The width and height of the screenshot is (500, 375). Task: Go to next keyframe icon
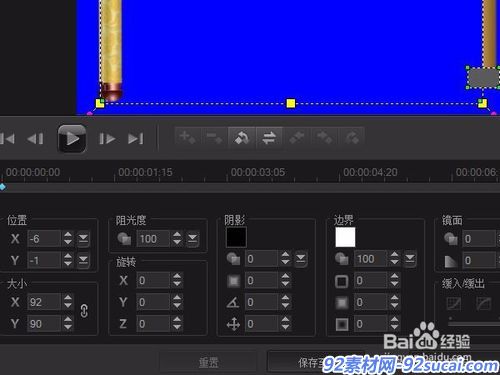point(351,137)
